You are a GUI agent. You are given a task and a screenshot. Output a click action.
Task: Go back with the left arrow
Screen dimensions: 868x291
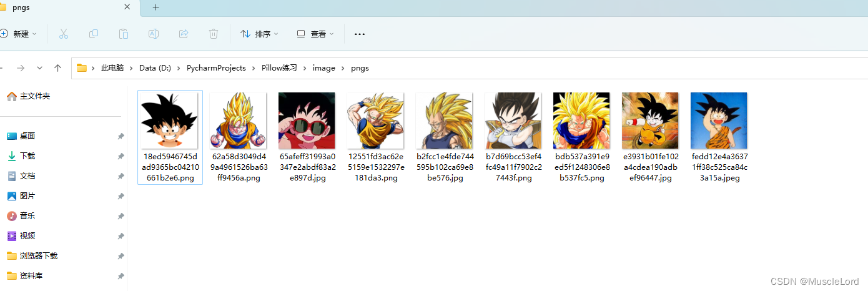1,68
